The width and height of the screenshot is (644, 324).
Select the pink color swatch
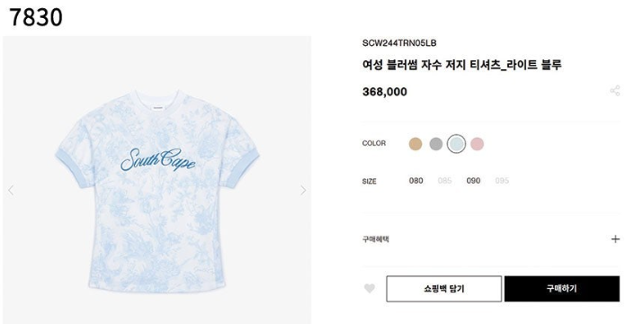tap(477, 144)
